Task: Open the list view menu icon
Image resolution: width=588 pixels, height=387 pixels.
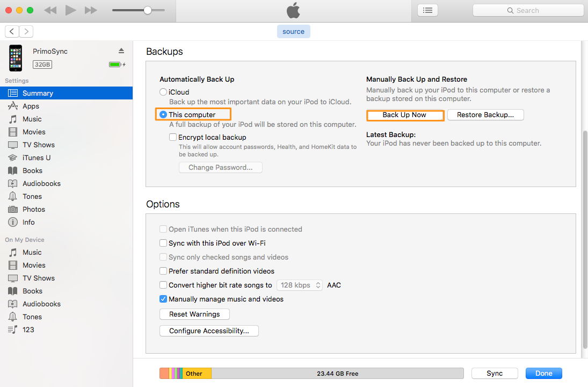Action: (427, 10)
